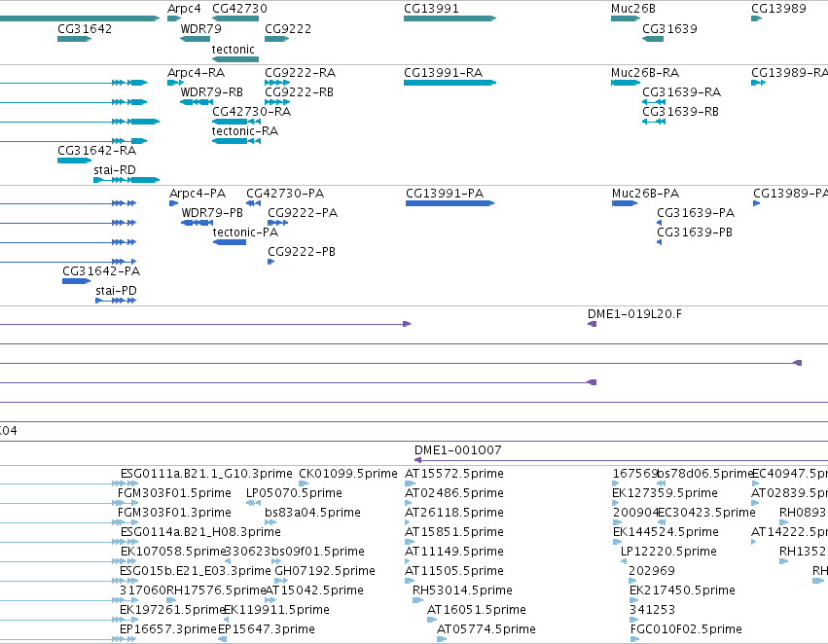Click transcript CG31639-RA label
The width and height of the screenshot is (828, 644).
click(x=681, y=92)
